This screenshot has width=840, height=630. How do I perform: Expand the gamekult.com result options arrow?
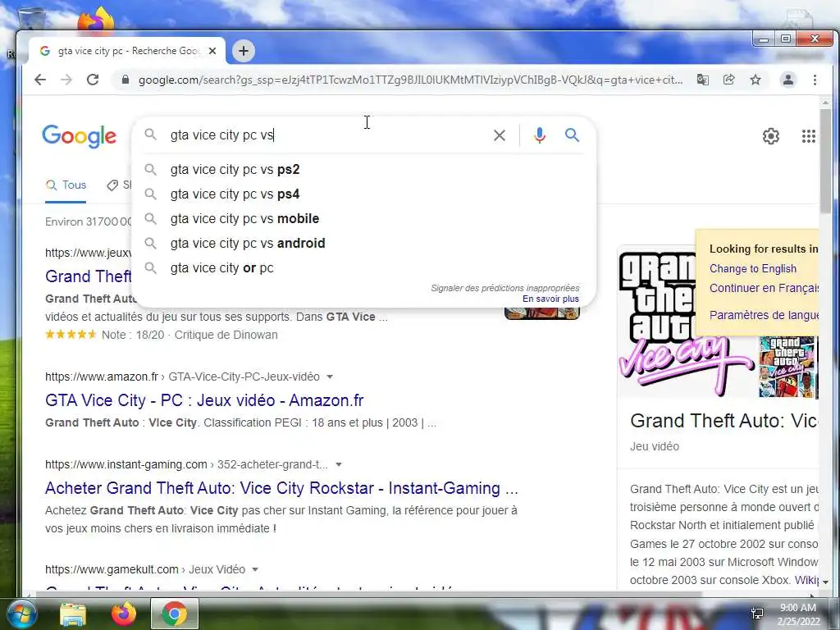coord(255,569)
